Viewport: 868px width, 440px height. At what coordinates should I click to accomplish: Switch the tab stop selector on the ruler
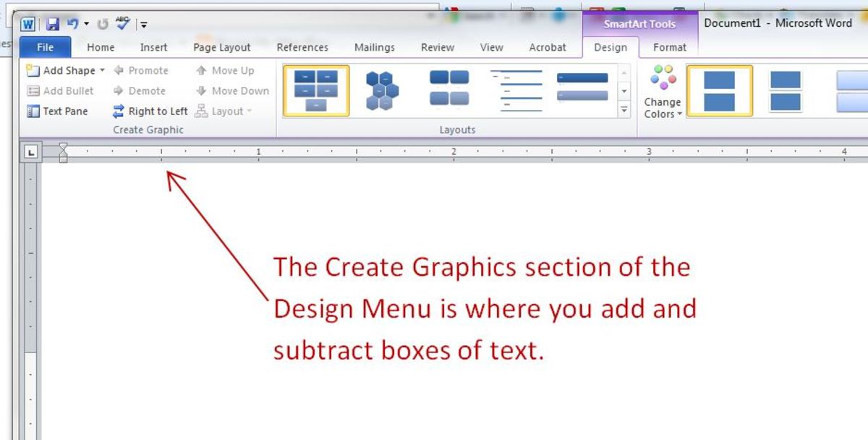(x=29, y=152)
